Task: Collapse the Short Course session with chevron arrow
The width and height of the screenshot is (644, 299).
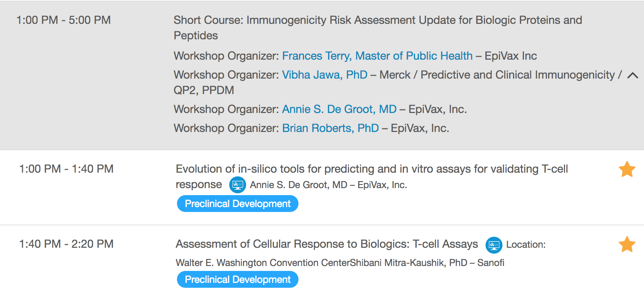Action: point(632,75)
